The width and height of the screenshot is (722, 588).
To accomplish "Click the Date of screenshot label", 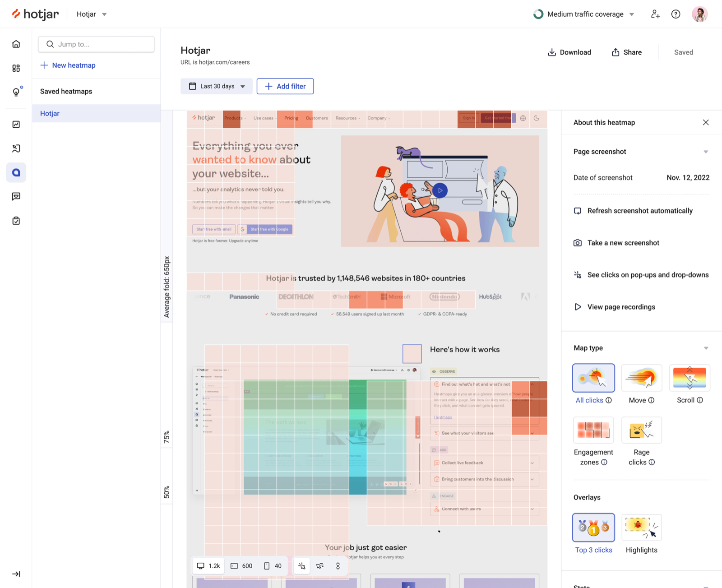I will [603, 178].
